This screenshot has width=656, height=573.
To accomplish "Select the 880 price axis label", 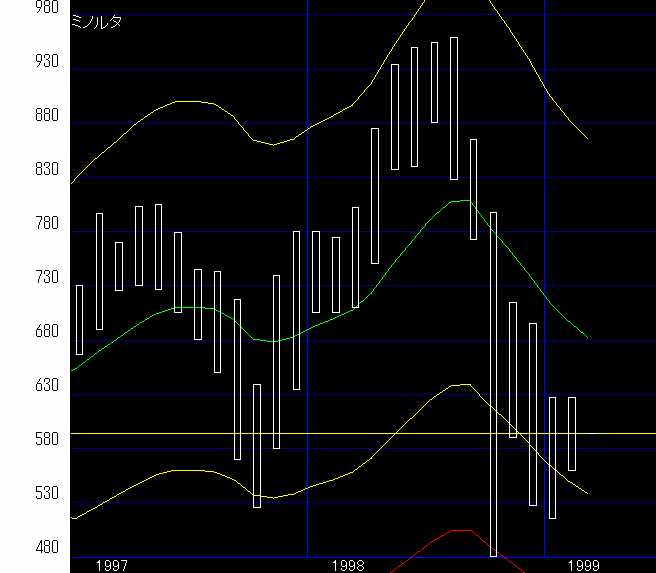I will (x=18, y=115).
